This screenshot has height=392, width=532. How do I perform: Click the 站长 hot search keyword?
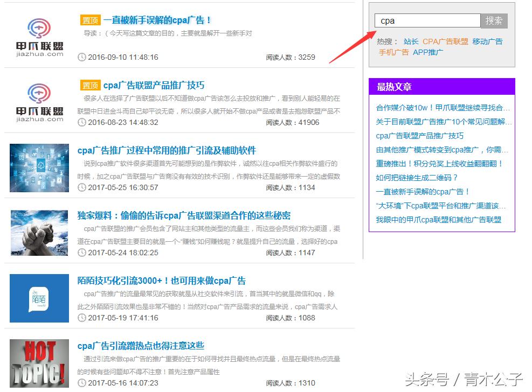pyautogui.click(x=411, y=41)
